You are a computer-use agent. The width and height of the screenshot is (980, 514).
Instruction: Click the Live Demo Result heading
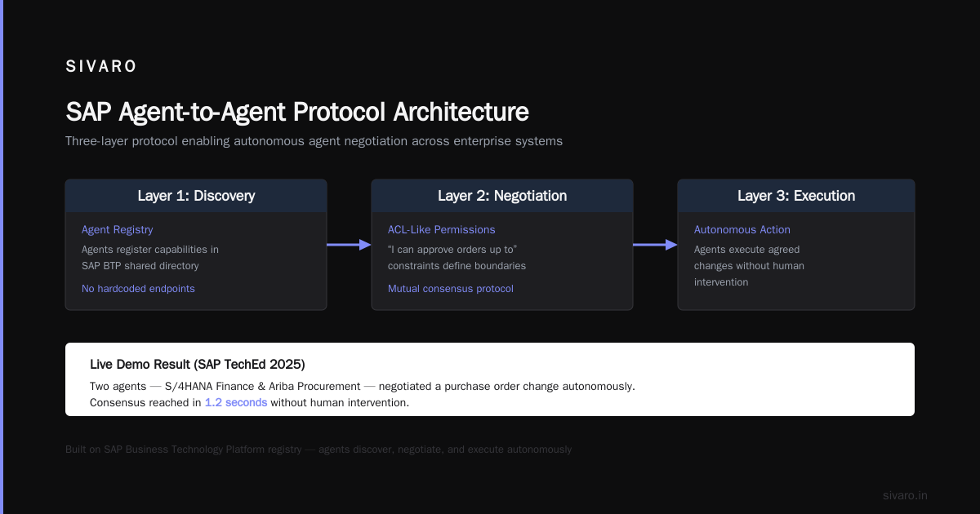198,364
